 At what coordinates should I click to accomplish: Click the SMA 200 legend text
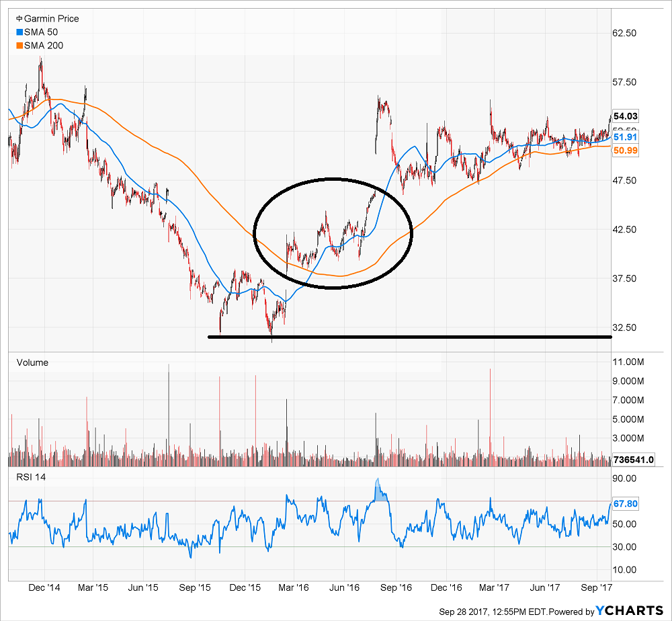[x=44, y=46]
